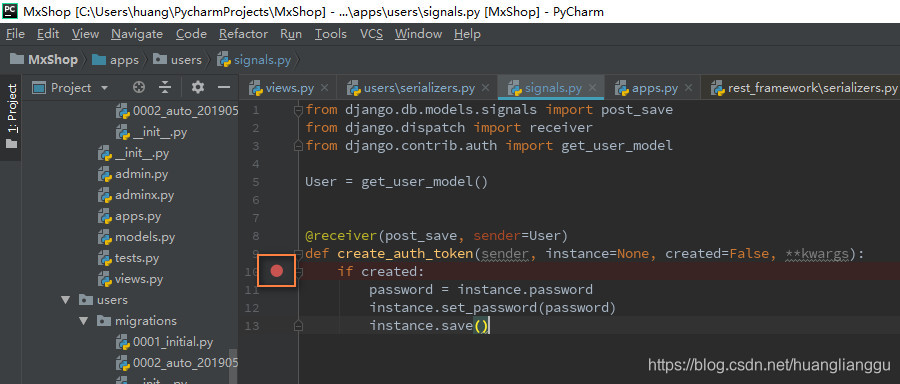Click the PyCharm logo in title bar
The height and width of the screenshot is (384, 900).
pyautogui.click(x=10, y=11)
